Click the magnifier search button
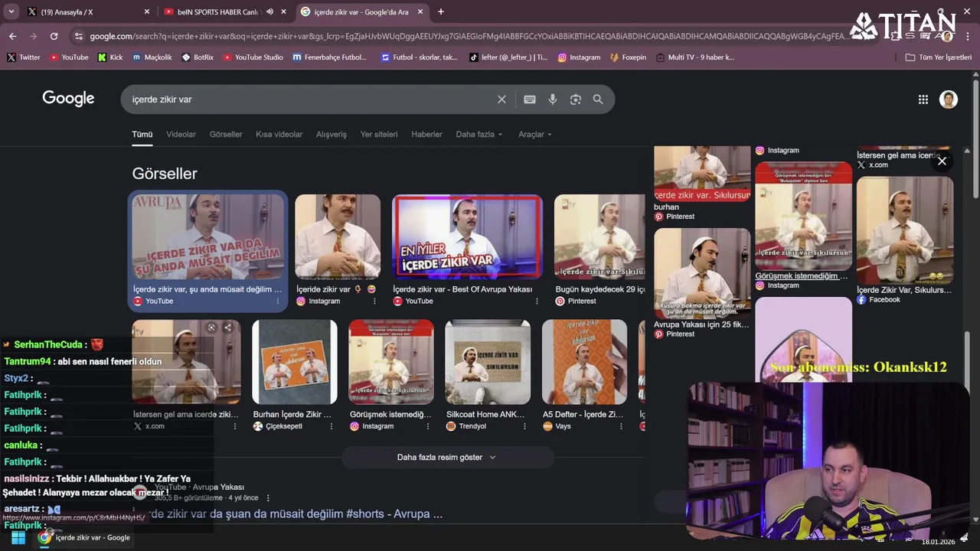 598,99
